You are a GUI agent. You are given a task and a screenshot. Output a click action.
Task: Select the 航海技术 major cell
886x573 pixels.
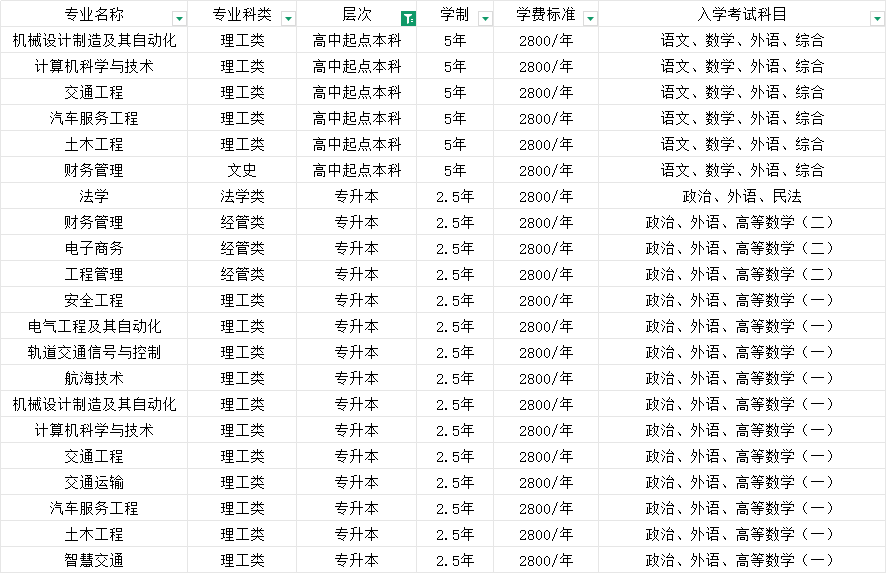pos(94,378)
